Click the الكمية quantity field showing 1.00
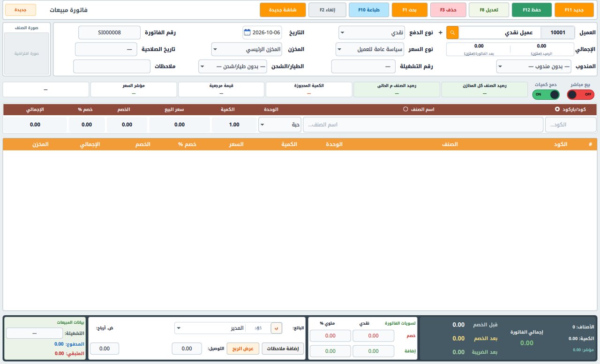The width and height of the screenshot is (600, 364). tap(234, 125)
